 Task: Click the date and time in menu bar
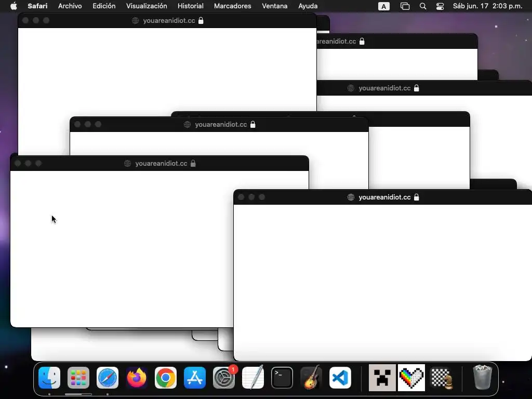(487, 6)
